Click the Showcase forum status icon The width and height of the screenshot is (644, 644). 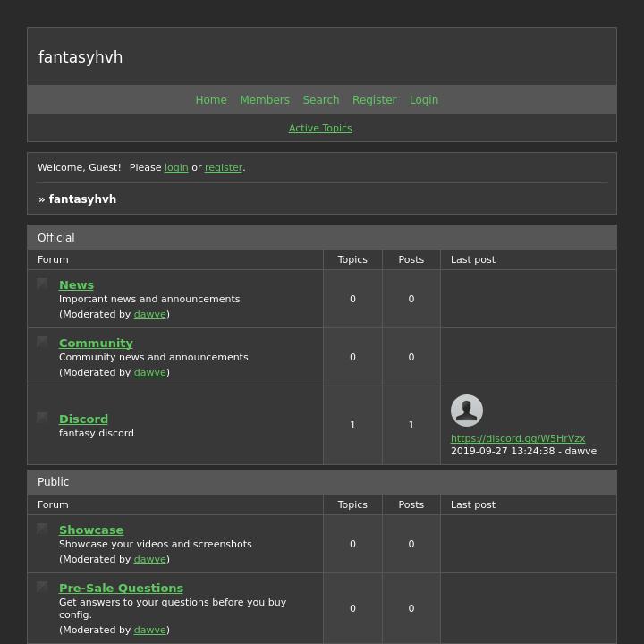coord(42,529)
